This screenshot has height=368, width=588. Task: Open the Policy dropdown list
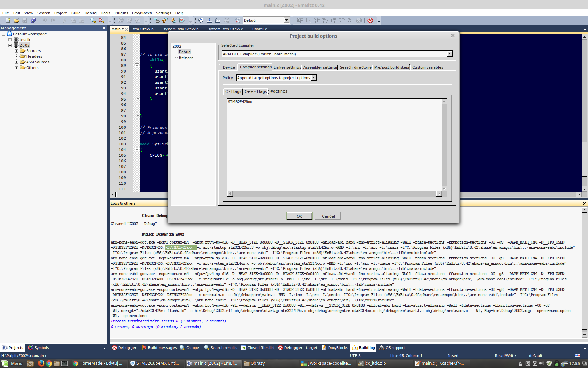[314, 78]
